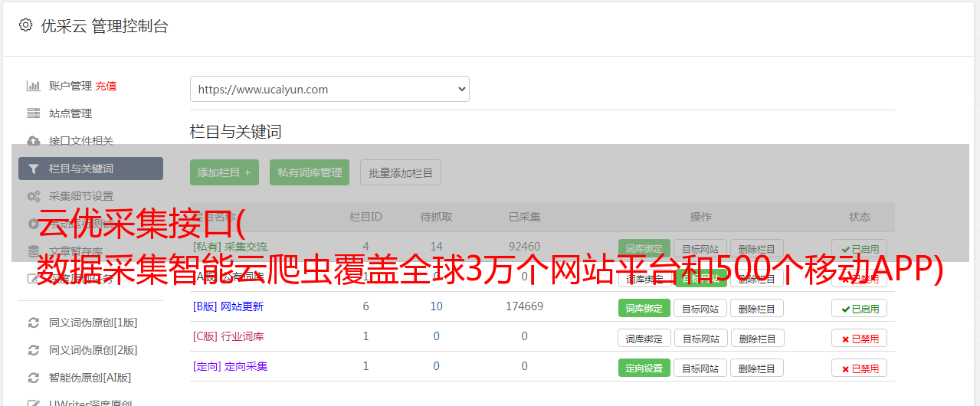The height and width of the screenshot is (406, 980).
Task: Click the gears icon for 采集细节设置
Action: (x=34, y=196)
